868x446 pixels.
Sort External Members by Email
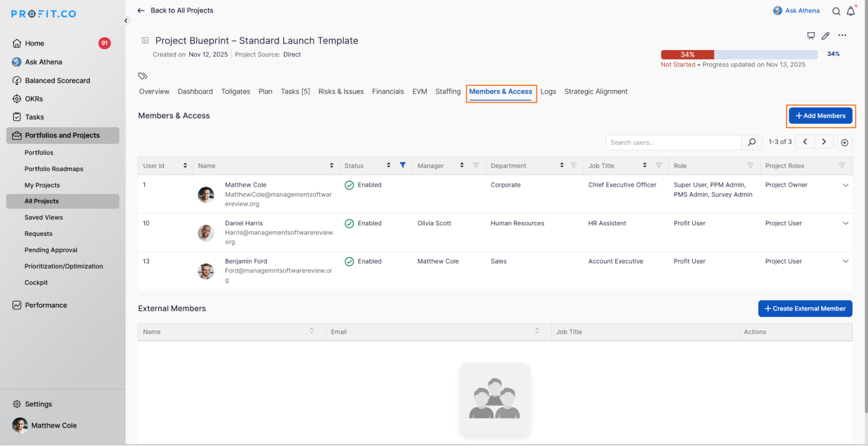[x=537, y=331]
